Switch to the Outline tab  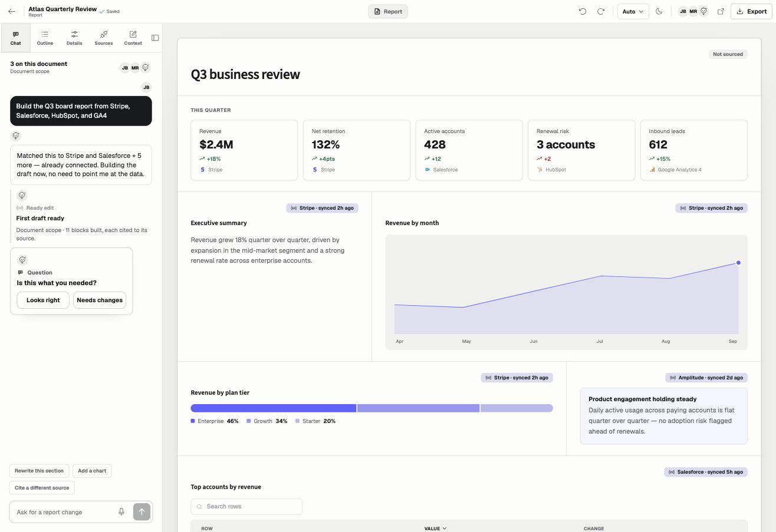tap(45, 38)
